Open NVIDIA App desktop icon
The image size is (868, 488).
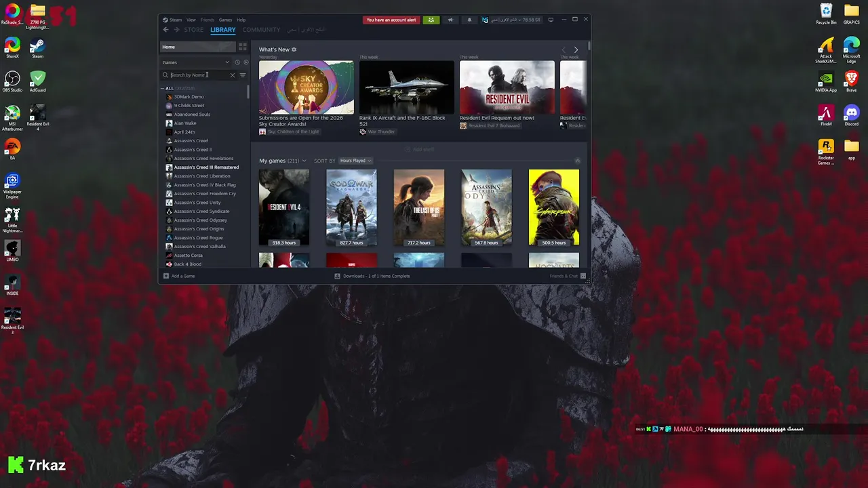tap(826, 81)
